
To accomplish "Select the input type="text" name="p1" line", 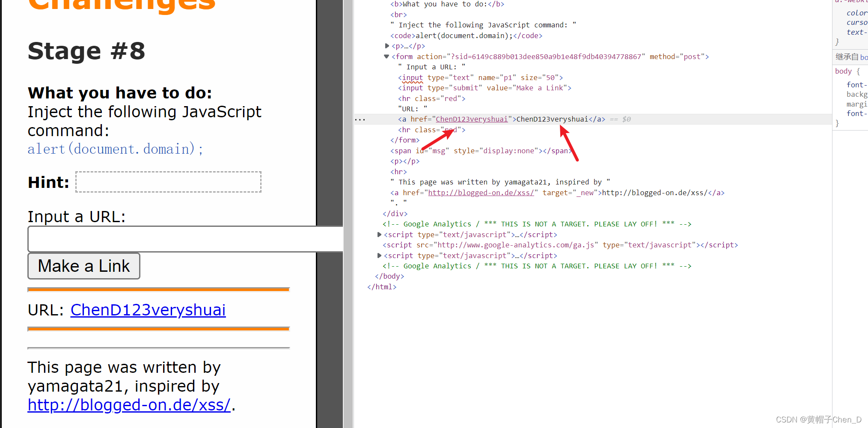I will click(x=480, y=77).
